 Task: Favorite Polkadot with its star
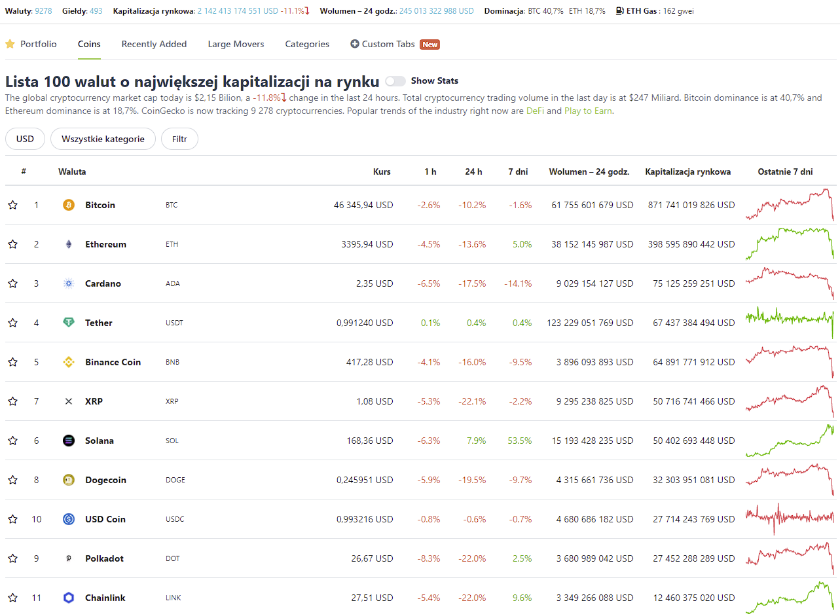click(12, 558)
